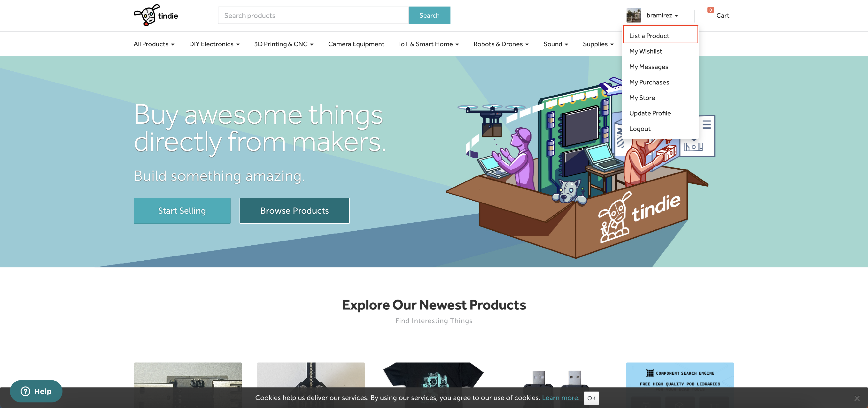Collapse the bramirez account dropdown arrow
Image resolution: width=868 pixels, height=408 pixels.
click(676, 16)
